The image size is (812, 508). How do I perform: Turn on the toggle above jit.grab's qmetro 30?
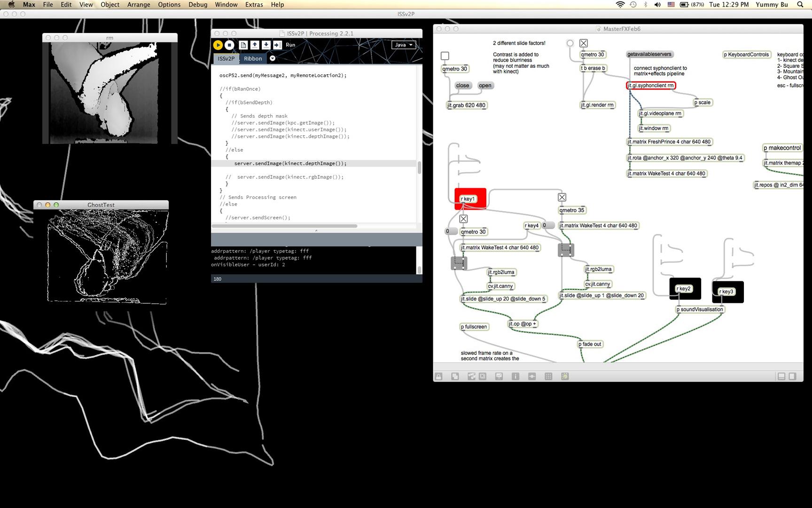click(x=445, y=56)
